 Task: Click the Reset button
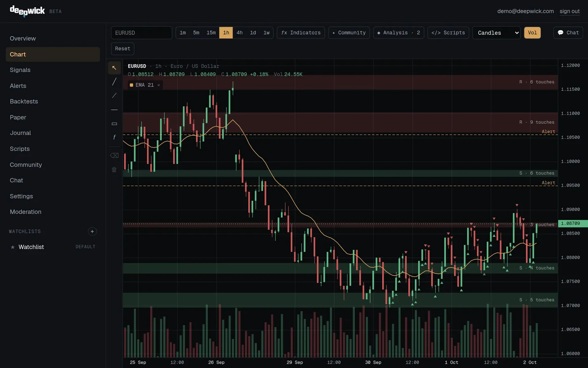(x=122, y=49)
